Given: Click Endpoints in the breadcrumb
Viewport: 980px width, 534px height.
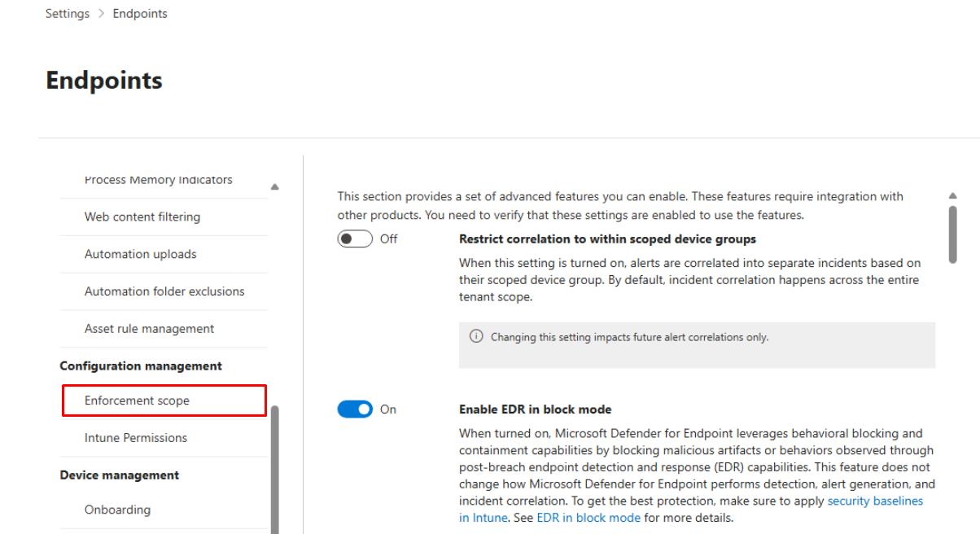Looking at the screenshot, I should [x=139, y=14].
